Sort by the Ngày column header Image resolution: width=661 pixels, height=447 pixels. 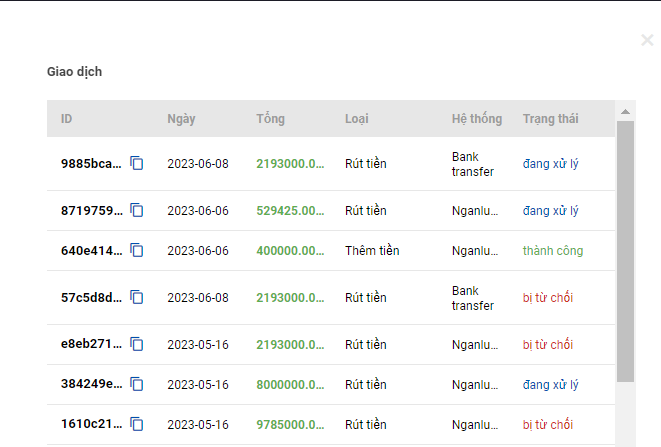point(181,119)
